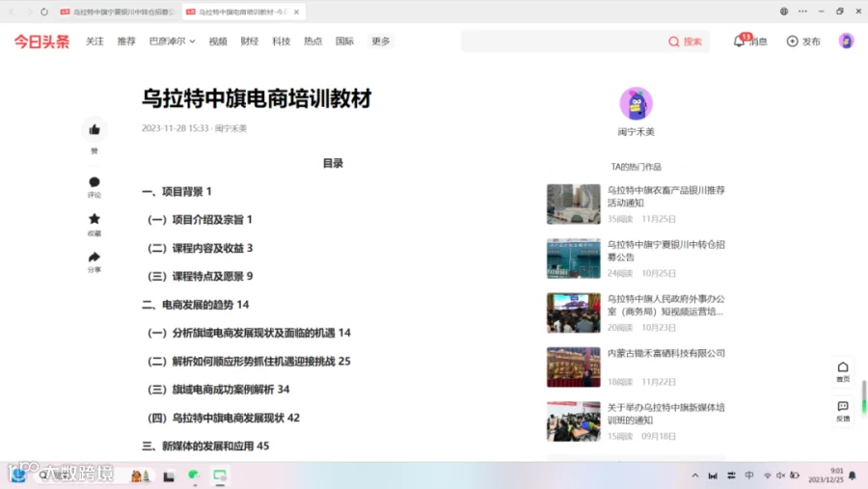Click thumbnail of 短视频运营培 article

[574, 312]
